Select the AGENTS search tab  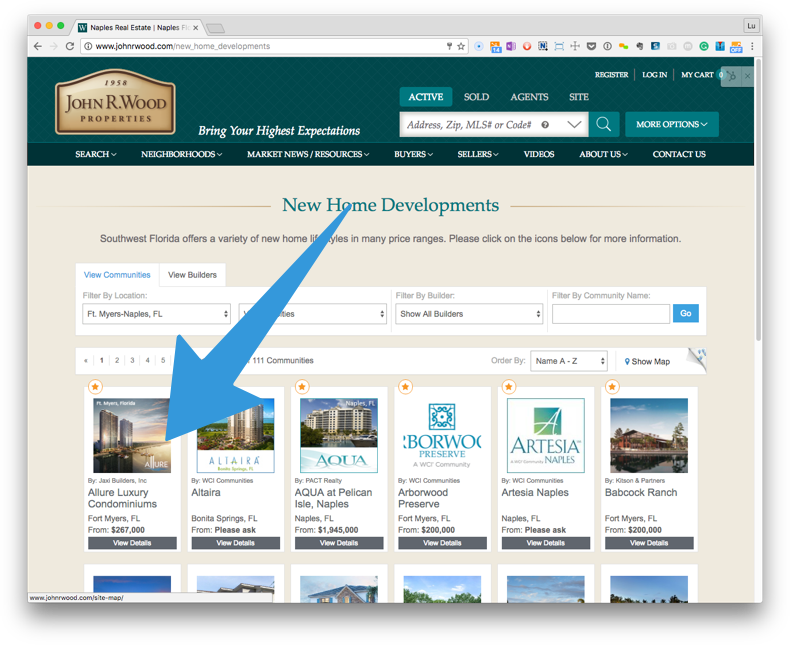pyautogui.click(x=529, y=97)
